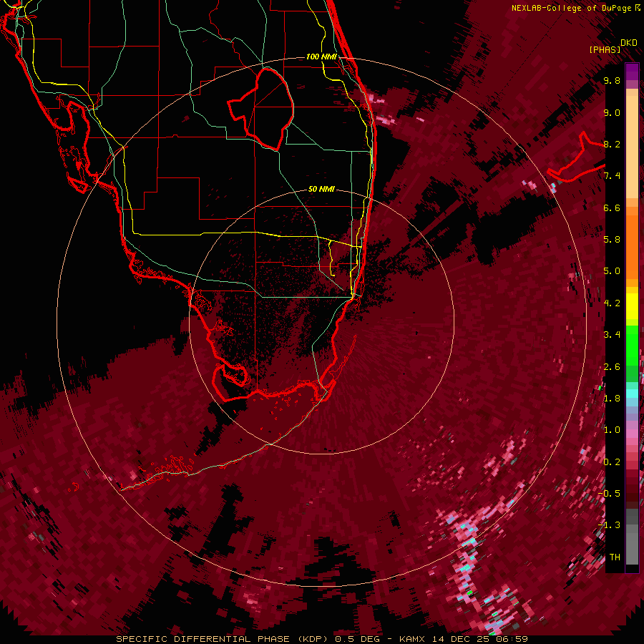This screenshot has height=644, width=644.
Task: Click the DKD legend heading
Action: [x=629, y=43]
